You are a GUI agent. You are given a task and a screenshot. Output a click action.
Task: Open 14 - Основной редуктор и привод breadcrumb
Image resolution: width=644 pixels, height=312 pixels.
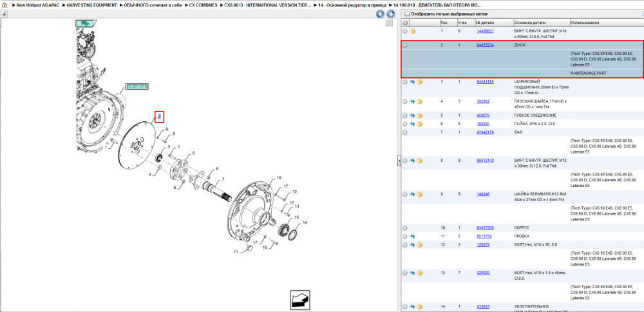pos(352,5)
